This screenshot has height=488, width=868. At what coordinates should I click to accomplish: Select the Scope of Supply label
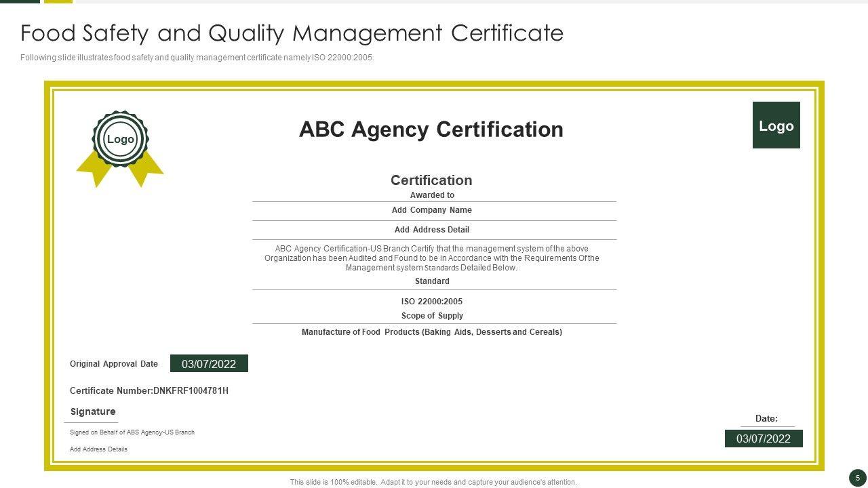coord(431,316)
